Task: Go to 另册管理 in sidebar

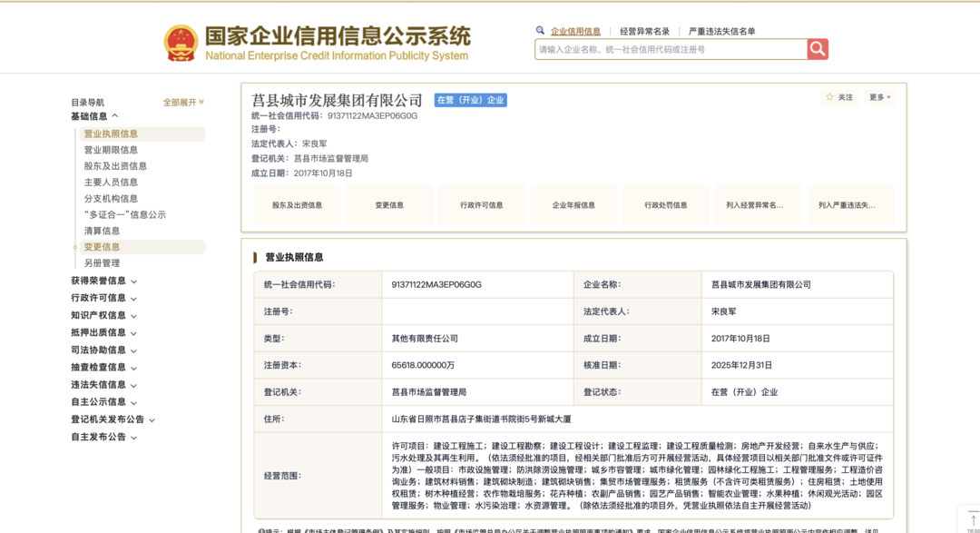Action: coord(102,263)
